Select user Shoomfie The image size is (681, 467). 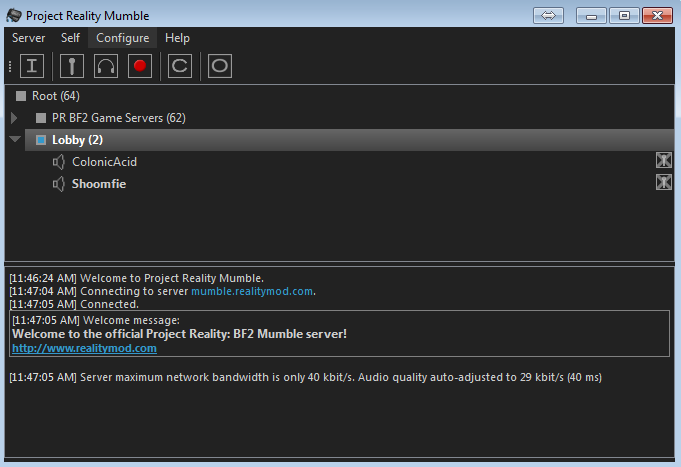pos(99,184)
